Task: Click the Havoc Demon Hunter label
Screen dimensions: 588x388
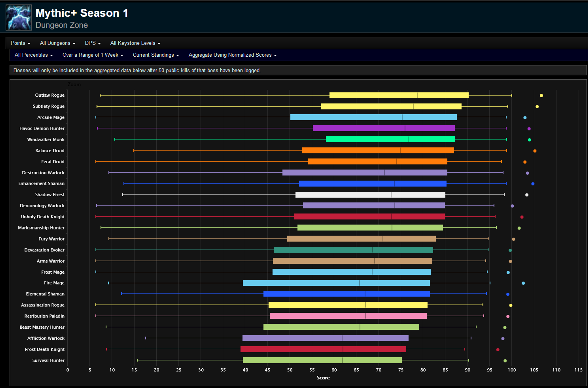Action: click(42, 128)
